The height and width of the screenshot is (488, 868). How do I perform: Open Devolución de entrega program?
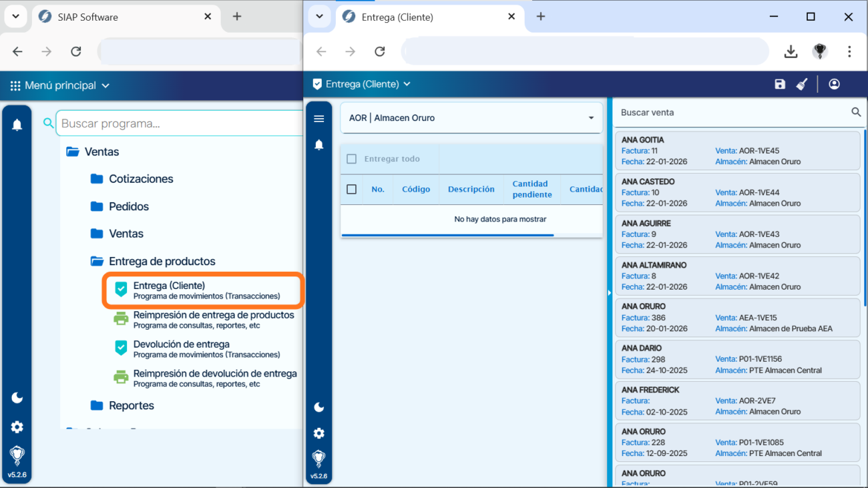point(181,344)
